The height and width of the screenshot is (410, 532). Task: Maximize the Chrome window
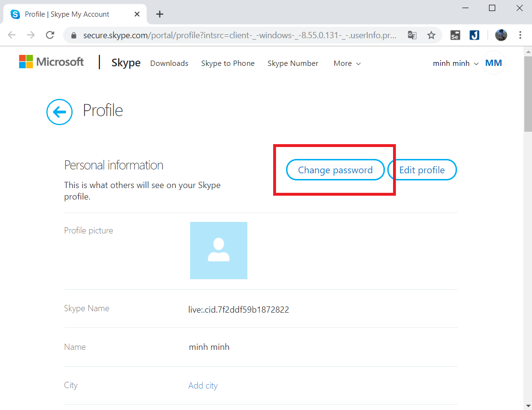(x=492, y=8)
